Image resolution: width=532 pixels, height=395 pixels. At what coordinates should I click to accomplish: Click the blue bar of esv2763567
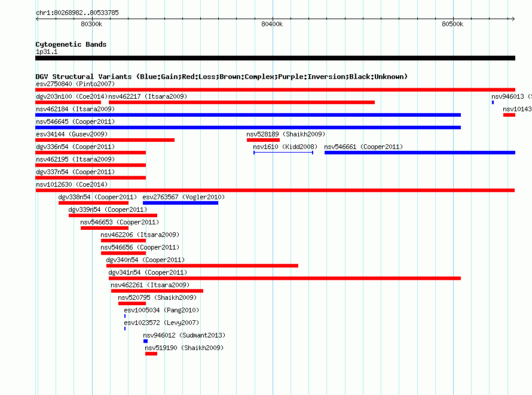click(181, 203)
